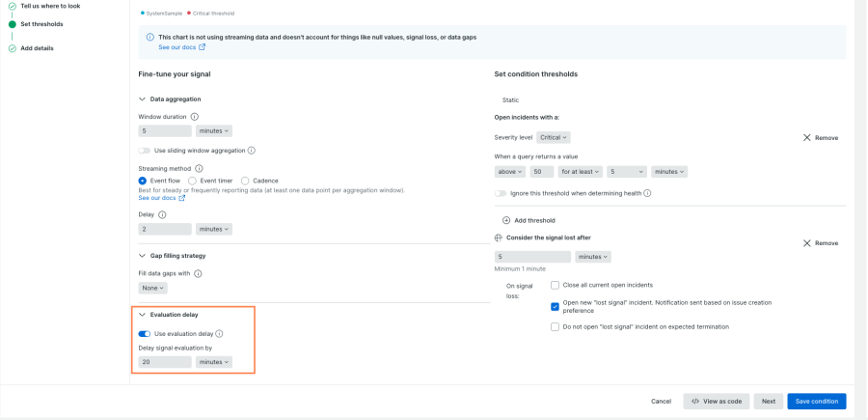Select Cadence streaming method

pos(245,181)
